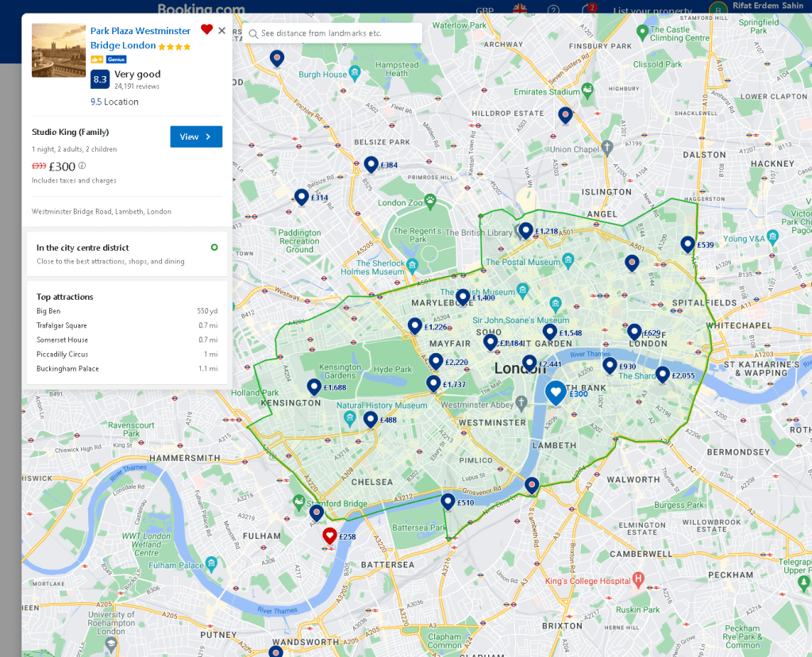Screen dimensions: 812x657
Task: Click the View room button
Action: click(x=196, y=136)
